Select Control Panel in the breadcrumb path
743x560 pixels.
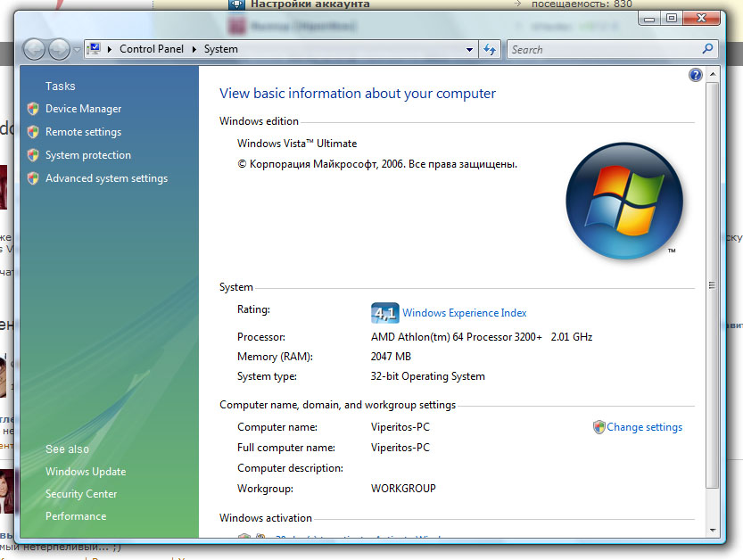click(x=151, y=50)
